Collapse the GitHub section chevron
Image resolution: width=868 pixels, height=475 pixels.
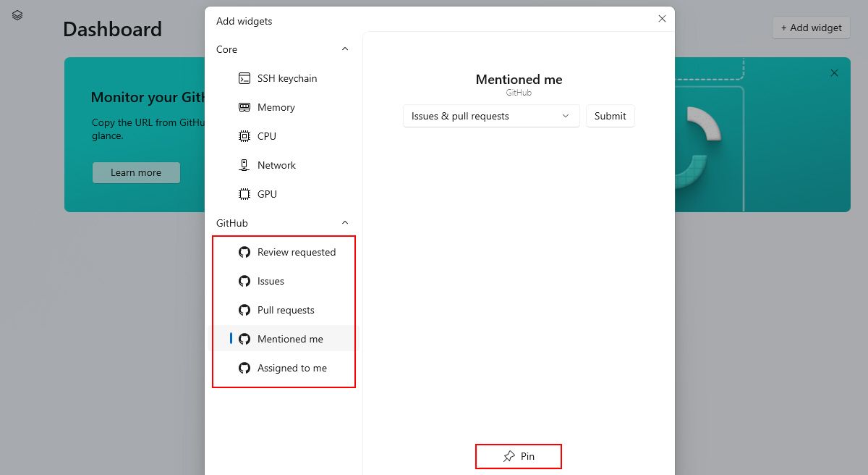tap(345, 223)
